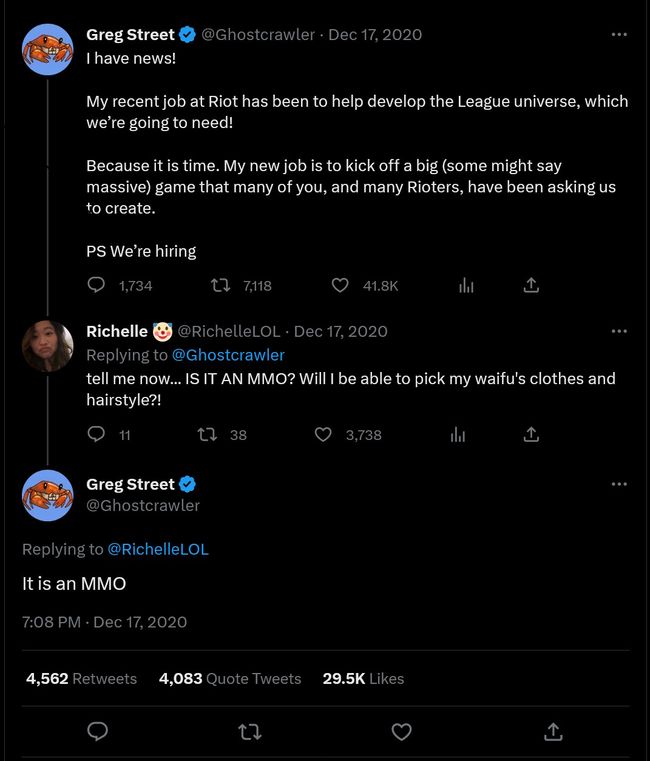Screen dimensions: 650x761
Task: View the 4,562 Retweets list
Action: pos(81,678)
